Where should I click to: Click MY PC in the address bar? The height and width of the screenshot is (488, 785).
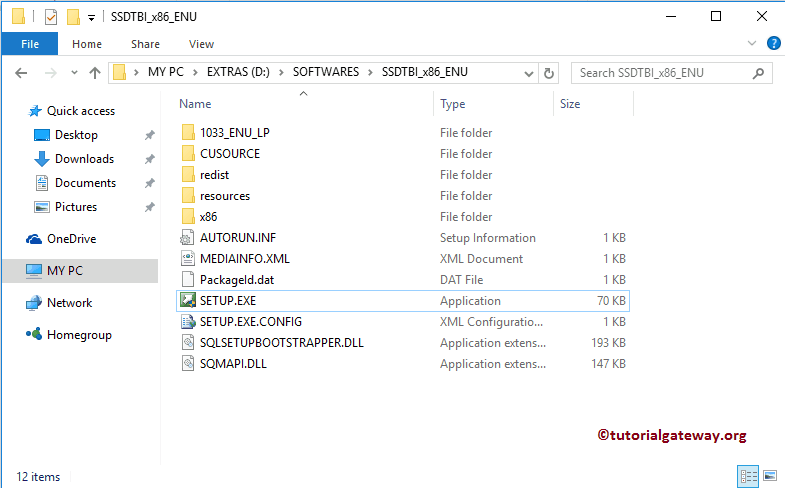pos(166,72)
